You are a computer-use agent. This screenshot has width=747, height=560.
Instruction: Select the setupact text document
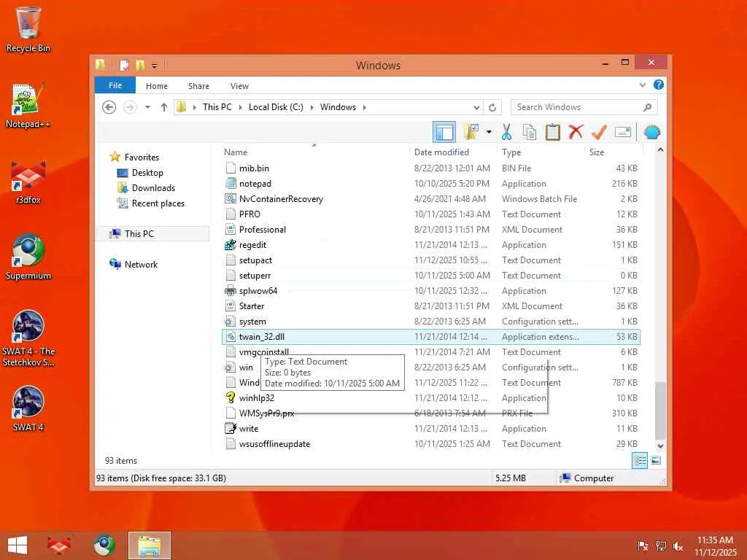click(255, 260)
